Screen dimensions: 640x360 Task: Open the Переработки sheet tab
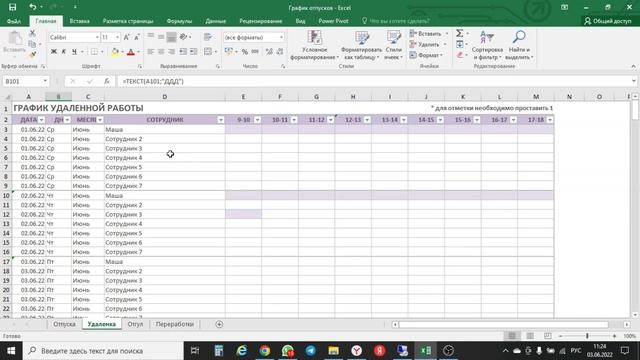175,324
